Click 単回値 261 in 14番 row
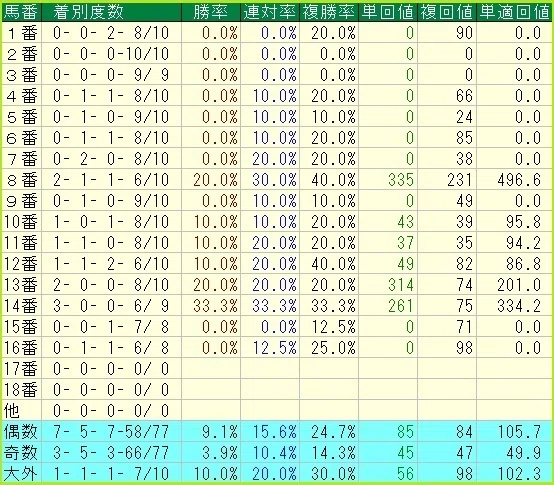This screenshot has width=554, height=485. click(401, 306)
